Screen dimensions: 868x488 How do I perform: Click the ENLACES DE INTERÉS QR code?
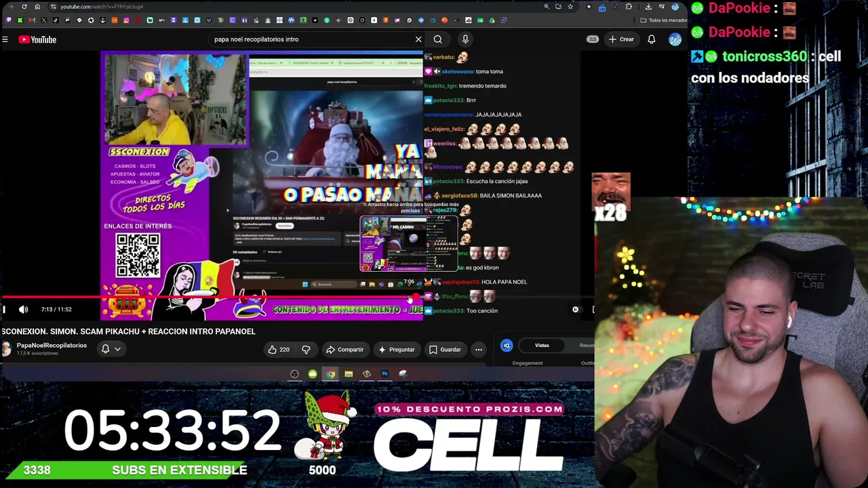tap(138, 256)
